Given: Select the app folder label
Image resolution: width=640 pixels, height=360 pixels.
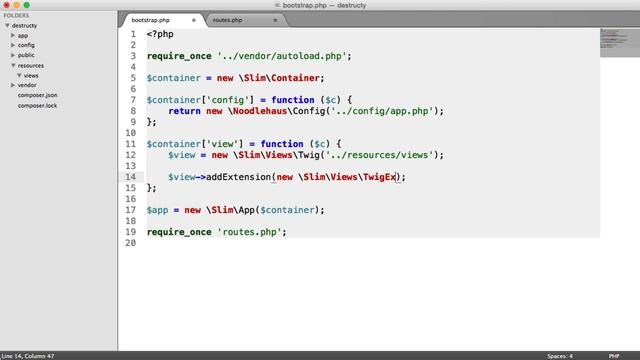Looking at the screenshot, I should pyautogui.click(x=23, y=36).
